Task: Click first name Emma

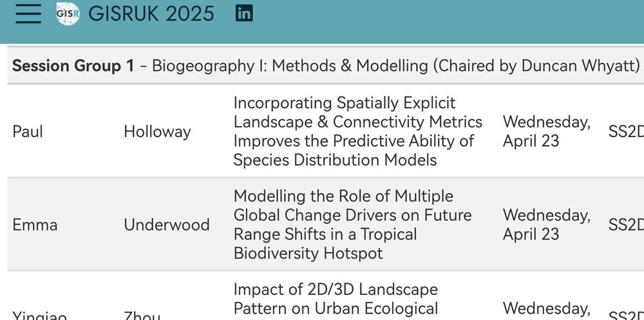Action: (x=35, y=225)
